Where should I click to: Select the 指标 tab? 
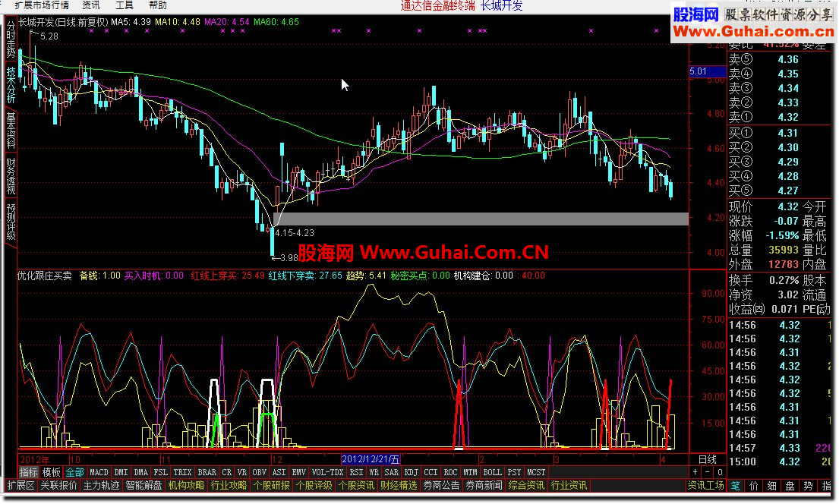point(29,472)
